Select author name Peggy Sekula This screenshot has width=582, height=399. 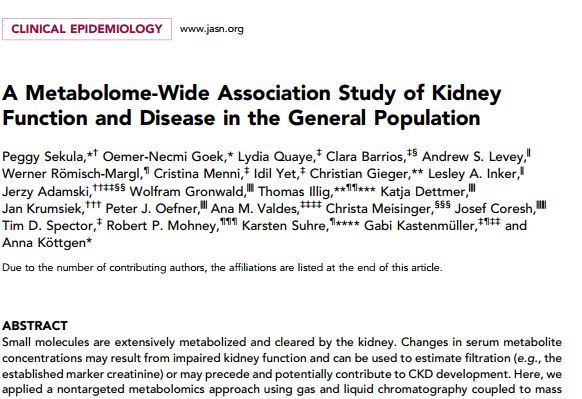click(x=44, y=157)
